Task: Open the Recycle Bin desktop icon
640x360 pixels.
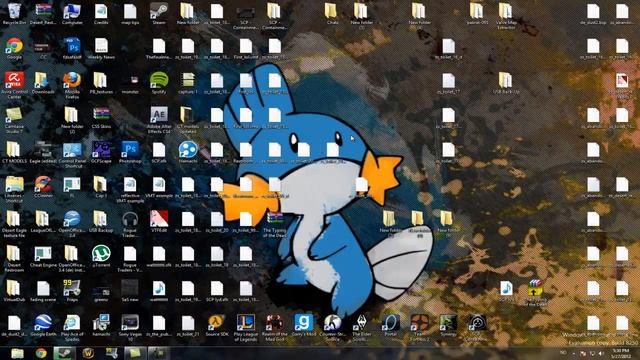Action: coord(14,14)
